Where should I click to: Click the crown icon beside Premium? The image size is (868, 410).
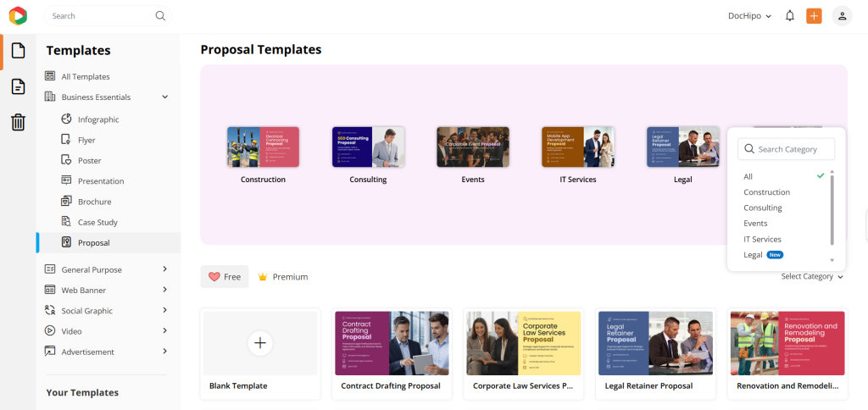tap(263, 277)
